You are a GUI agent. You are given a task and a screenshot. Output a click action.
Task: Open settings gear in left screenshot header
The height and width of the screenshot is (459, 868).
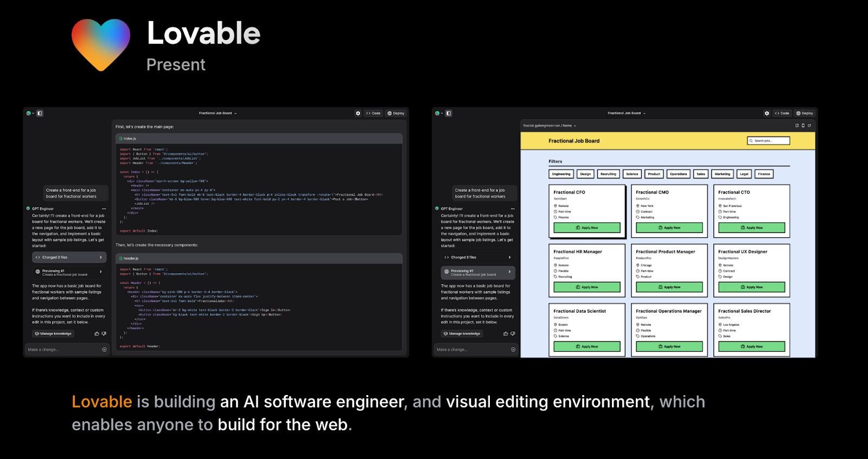click(x=358, y=113)
